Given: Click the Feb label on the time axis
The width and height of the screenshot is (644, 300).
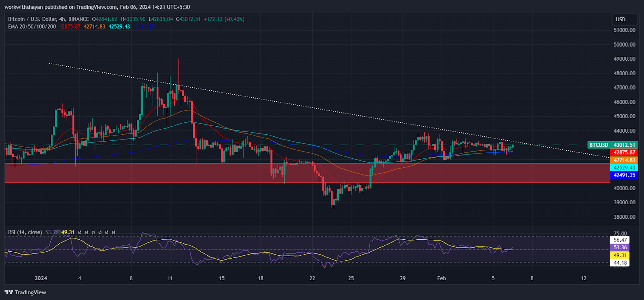Looking at the screenshot, I should pos(442,278).
